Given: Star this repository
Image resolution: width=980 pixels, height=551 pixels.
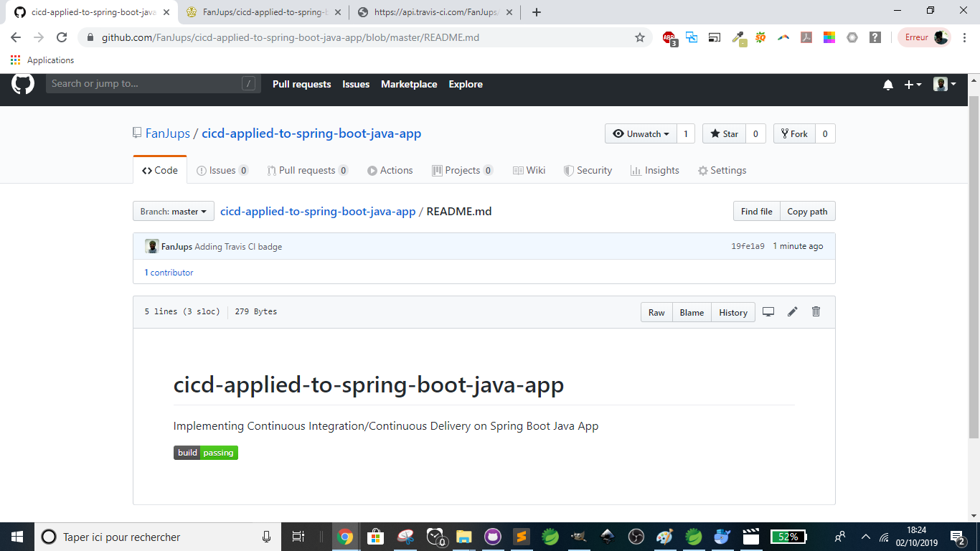Looking at the screenshot, I should [724, 134].
